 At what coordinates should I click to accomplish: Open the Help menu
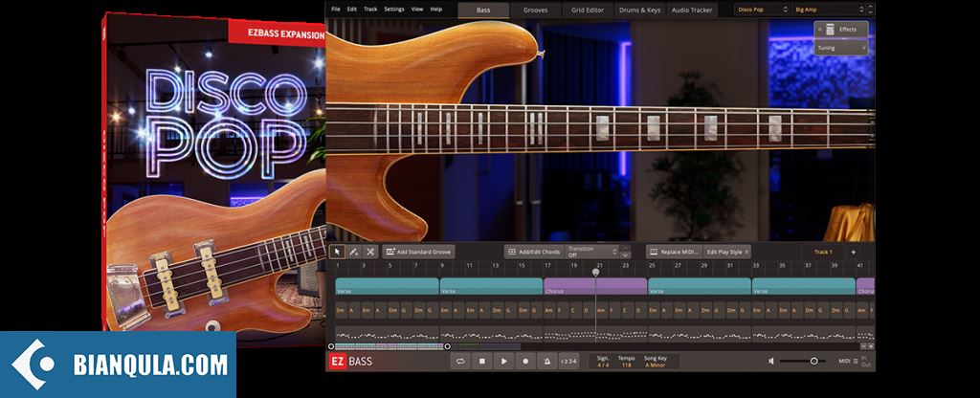pos(435,10)
